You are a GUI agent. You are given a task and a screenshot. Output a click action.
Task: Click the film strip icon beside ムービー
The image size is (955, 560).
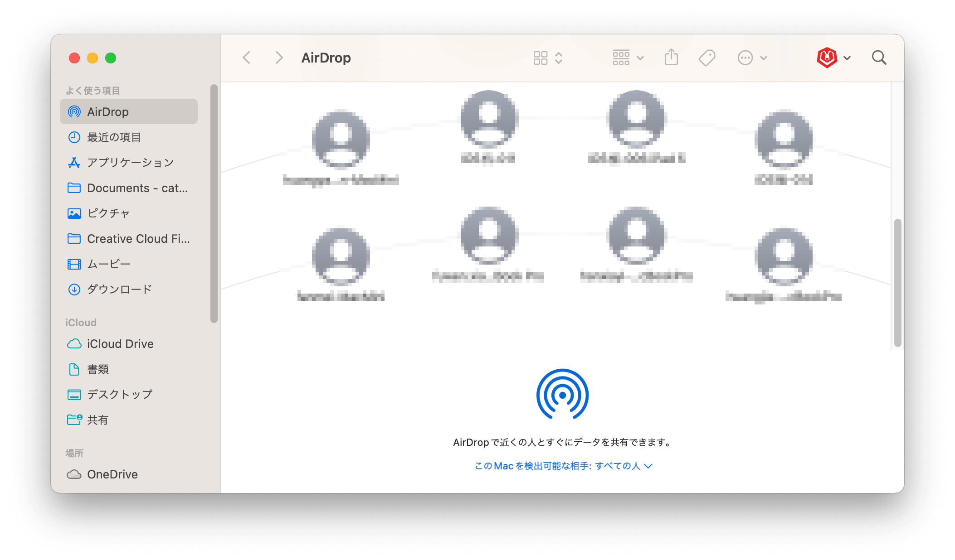pos(74,264)
